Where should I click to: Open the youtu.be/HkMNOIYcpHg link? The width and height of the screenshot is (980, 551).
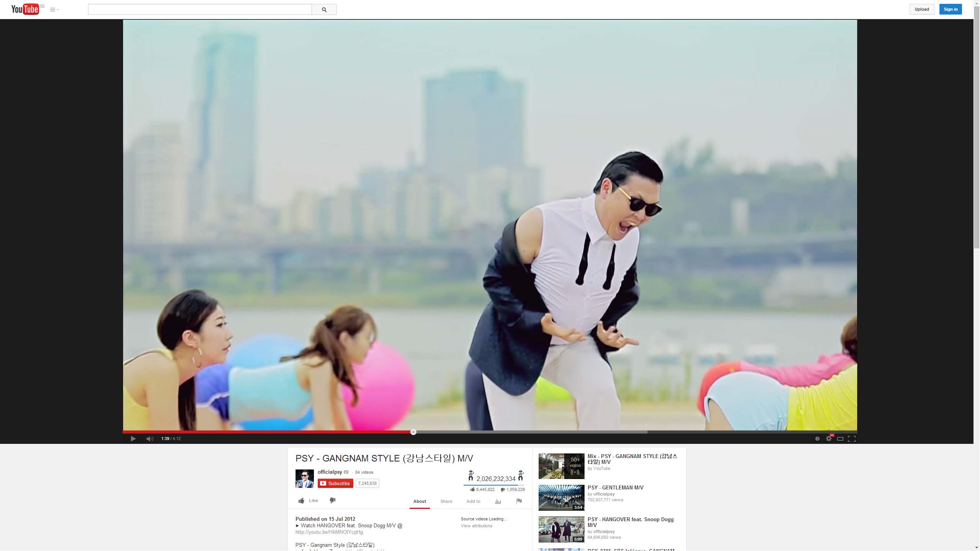click(329, 532)
